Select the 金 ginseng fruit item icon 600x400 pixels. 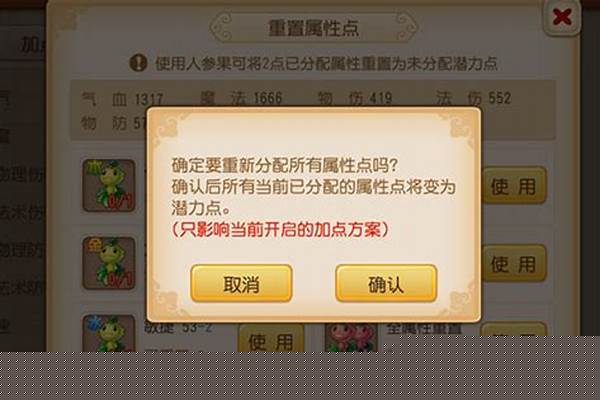[109, 263]
